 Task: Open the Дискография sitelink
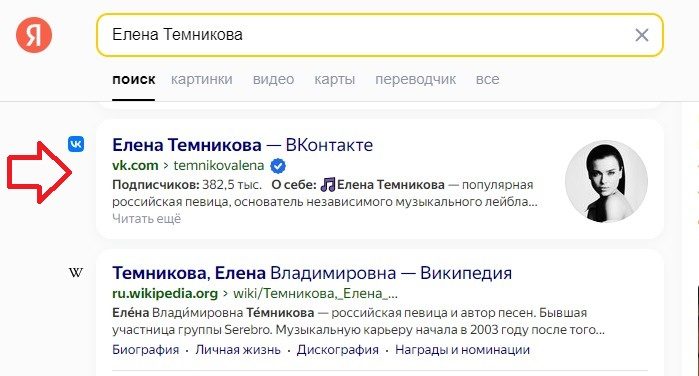pos(338,350)
